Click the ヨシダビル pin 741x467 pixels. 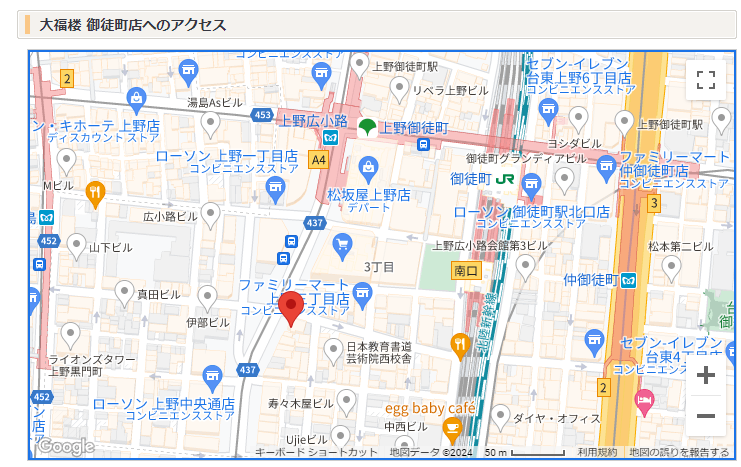point(578,120)
